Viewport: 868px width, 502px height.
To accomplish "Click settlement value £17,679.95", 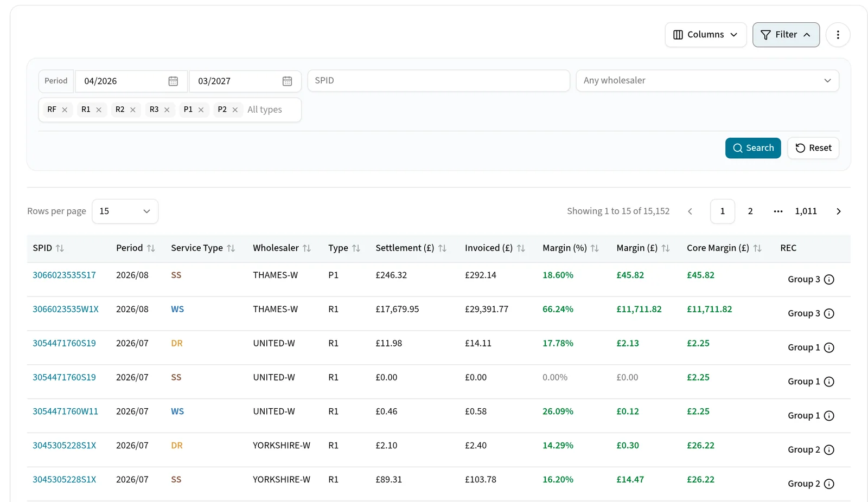I will [x=397, y=310].
